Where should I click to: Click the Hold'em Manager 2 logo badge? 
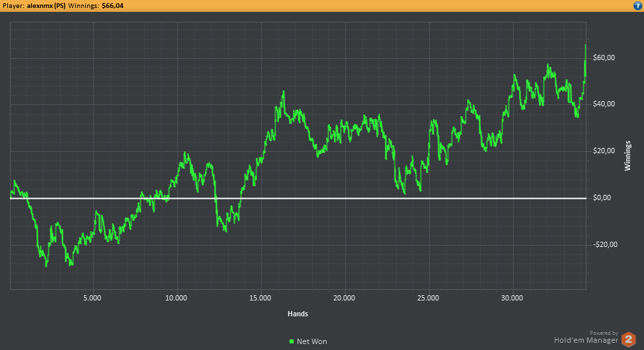tap(628, 339)
